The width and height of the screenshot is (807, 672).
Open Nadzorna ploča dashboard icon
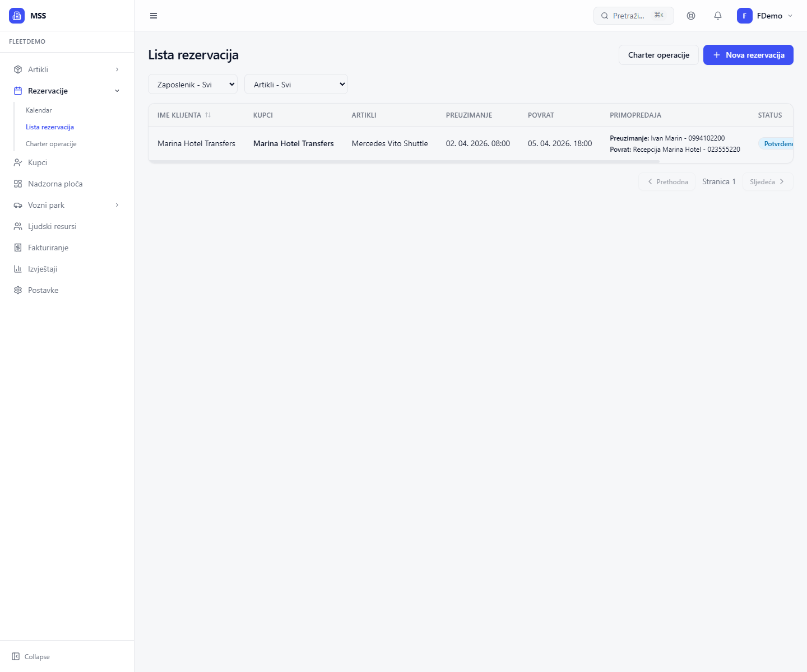pos(18,184)
